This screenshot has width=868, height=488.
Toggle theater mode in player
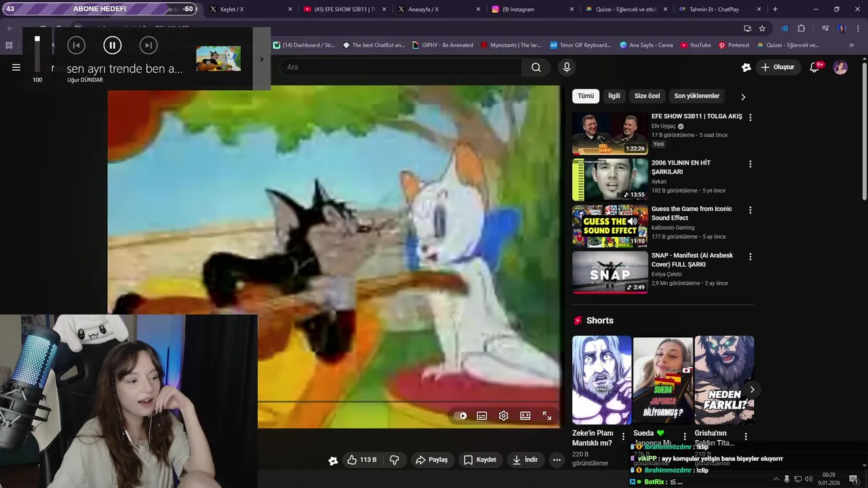click(525, 415)
